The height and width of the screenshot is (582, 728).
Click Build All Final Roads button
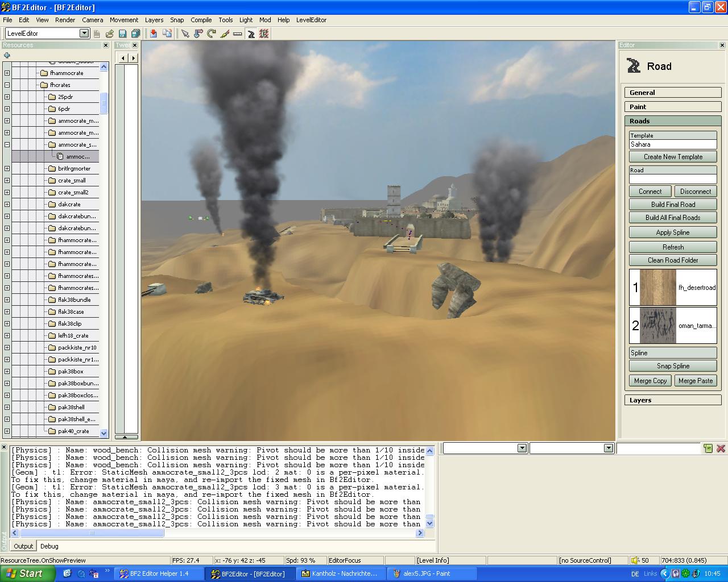coord(673,218)
